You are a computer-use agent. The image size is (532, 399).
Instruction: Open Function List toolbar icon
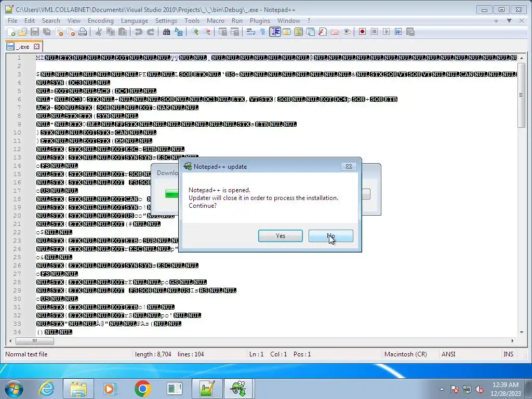(x=323, y=32)
